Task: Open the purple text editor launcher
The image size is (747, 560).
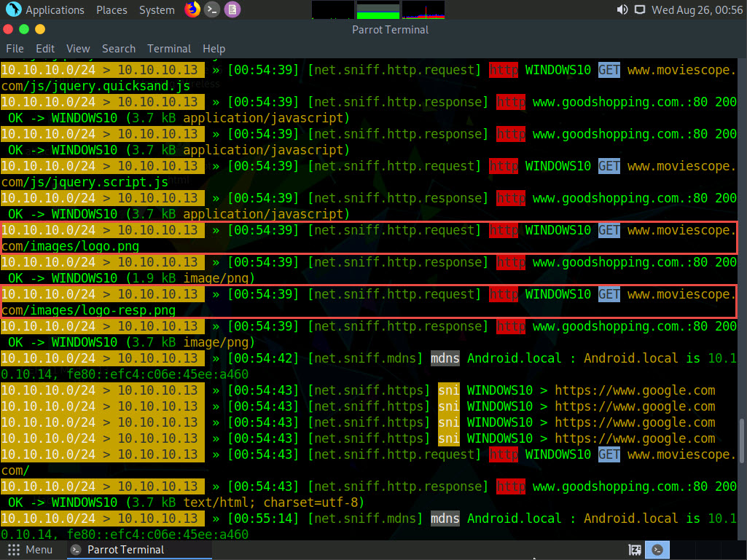Action: coord(232,9)
